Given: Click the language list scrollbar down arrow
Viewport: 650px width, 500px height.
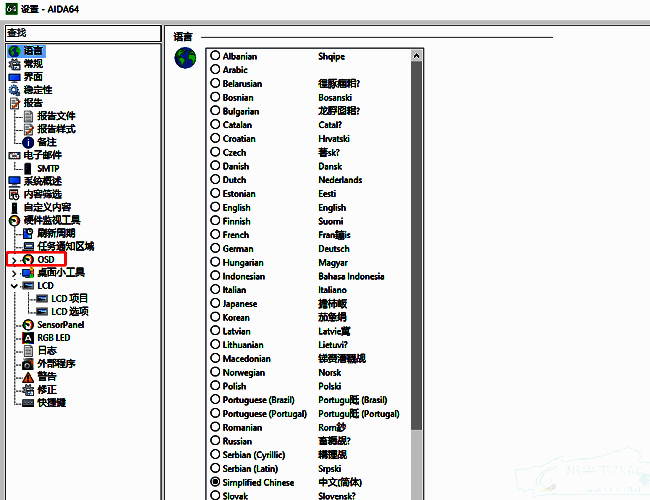Looking at the screenshot, I should click(417, 494).
